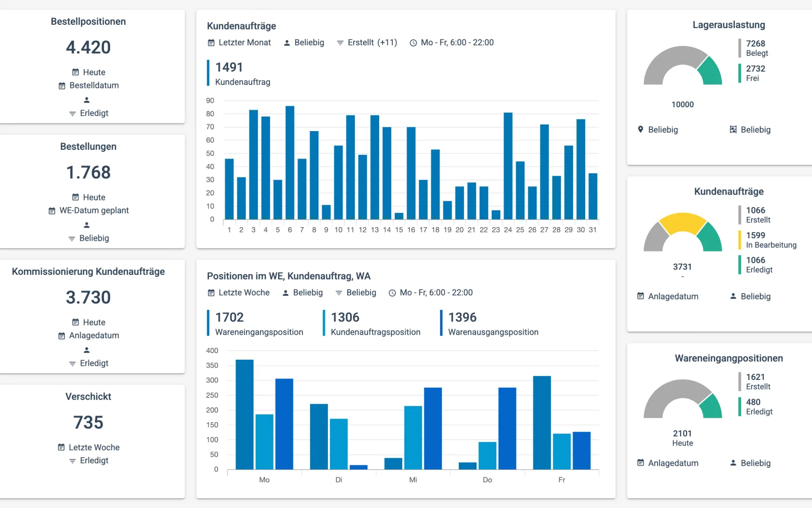
Task: Click the person icon beside Beliebig in Kundenaufträge chart
Action: 287,43
